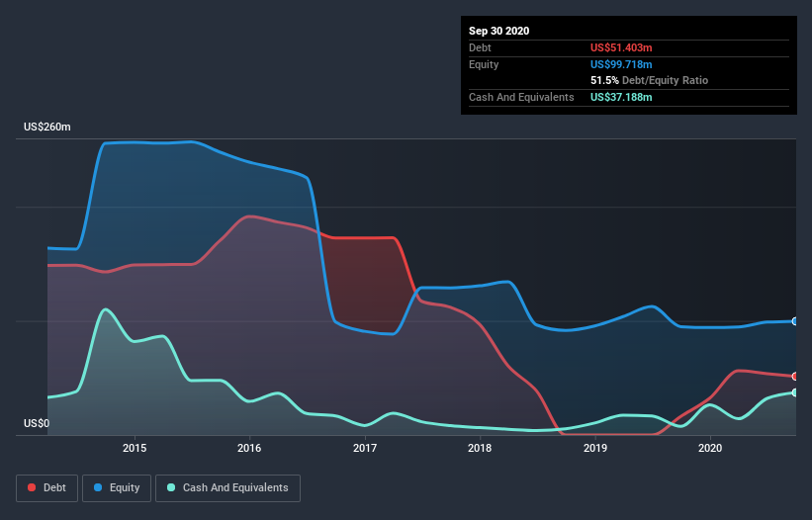The height and width of the screenshot is (520, 812).
Task: Click the 2017 x-axis label
Action: [365, 448]
